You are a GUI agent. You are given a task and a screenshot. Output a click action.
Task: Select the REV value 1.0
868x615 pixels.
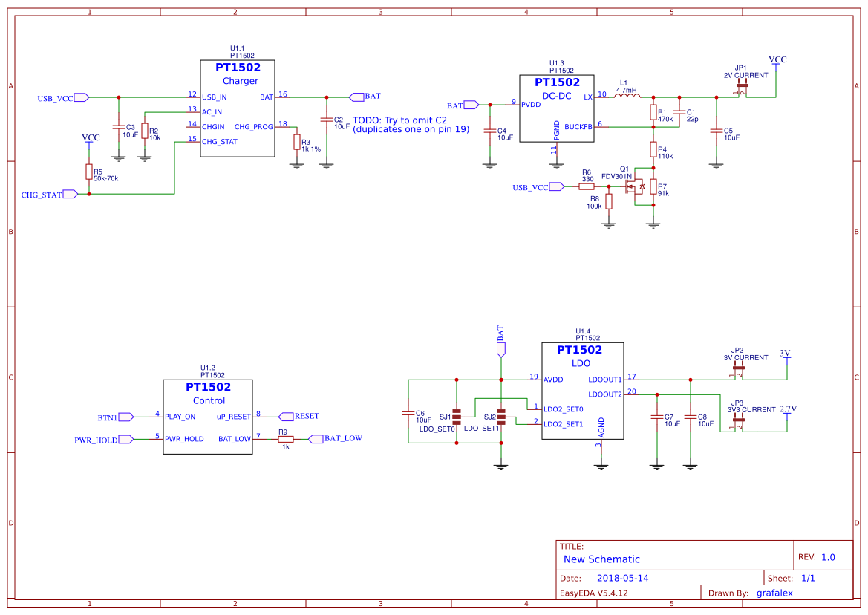828,557
